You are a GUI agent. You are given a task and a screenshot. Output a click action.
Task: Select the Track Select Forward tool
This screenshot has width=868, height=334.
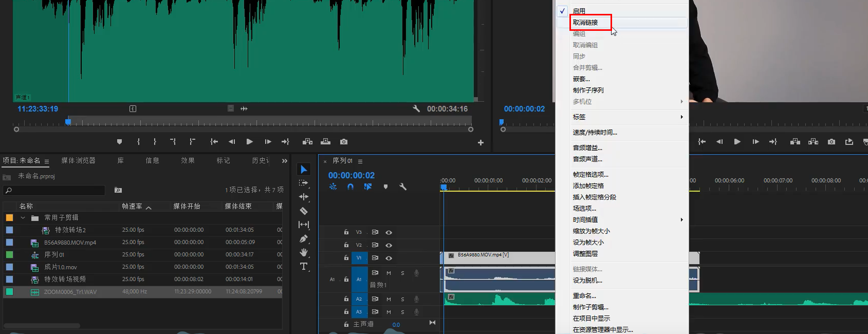tap(304, 183)
